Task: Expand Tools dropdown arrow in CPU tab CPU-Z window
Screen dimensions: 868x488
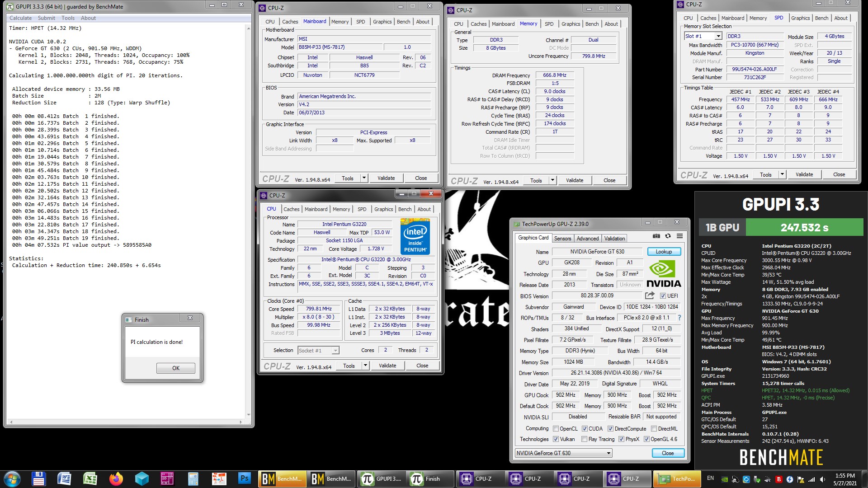Action: pyautogui.click(x=365, y=366)
